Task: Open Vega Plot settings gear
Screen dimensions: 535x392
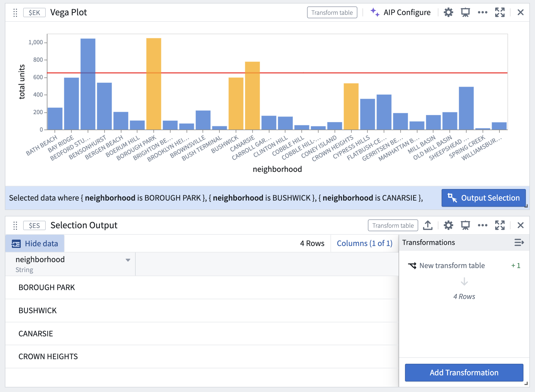Action: coord(448,12)
